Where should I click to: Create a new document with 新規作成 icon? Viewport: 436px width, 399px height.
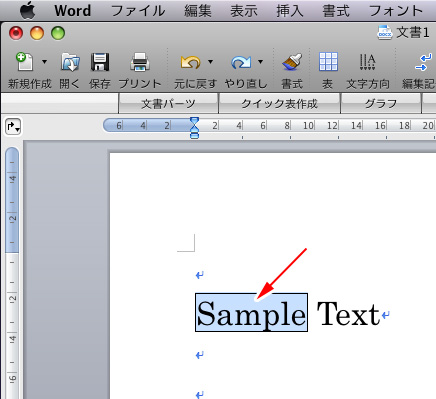point(24,62)
